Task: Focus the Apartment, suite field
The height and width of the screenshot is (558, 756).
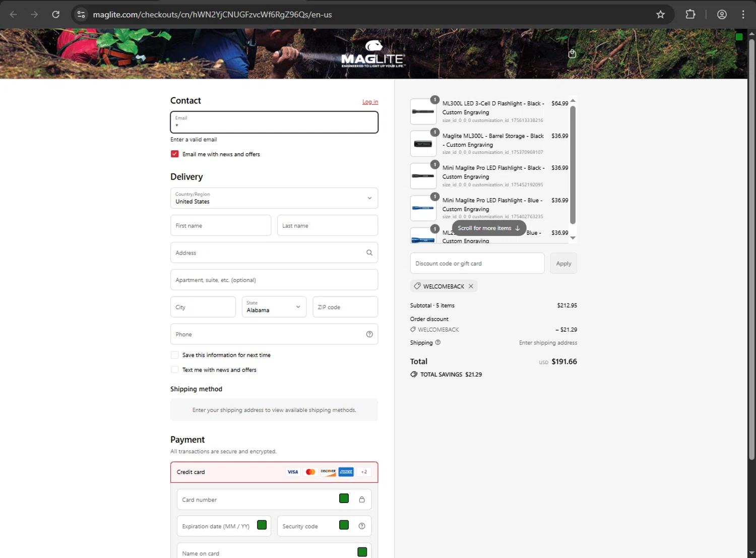Action: coord(274,280)
